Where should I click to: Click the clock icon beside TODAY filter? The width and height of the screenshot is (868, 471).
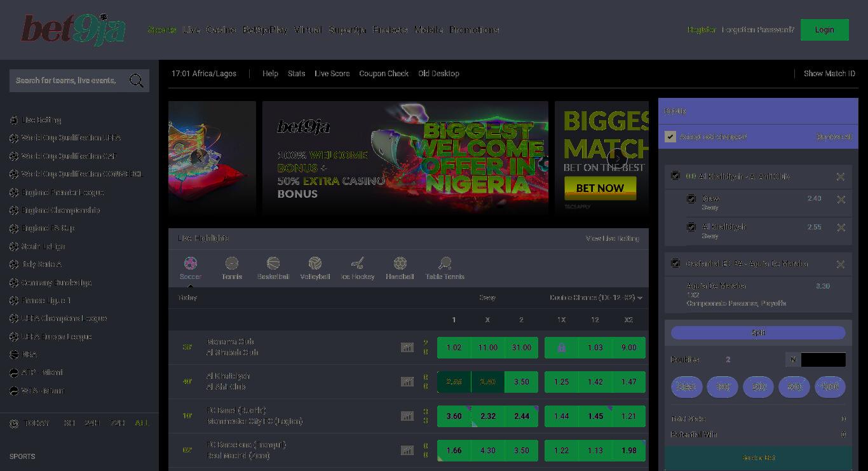(14, 423)
